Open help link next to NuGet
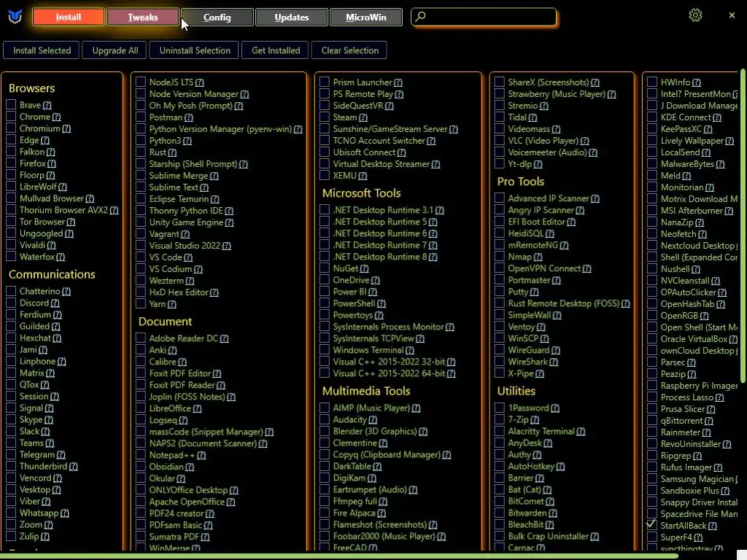 click(x=365, y=268)
